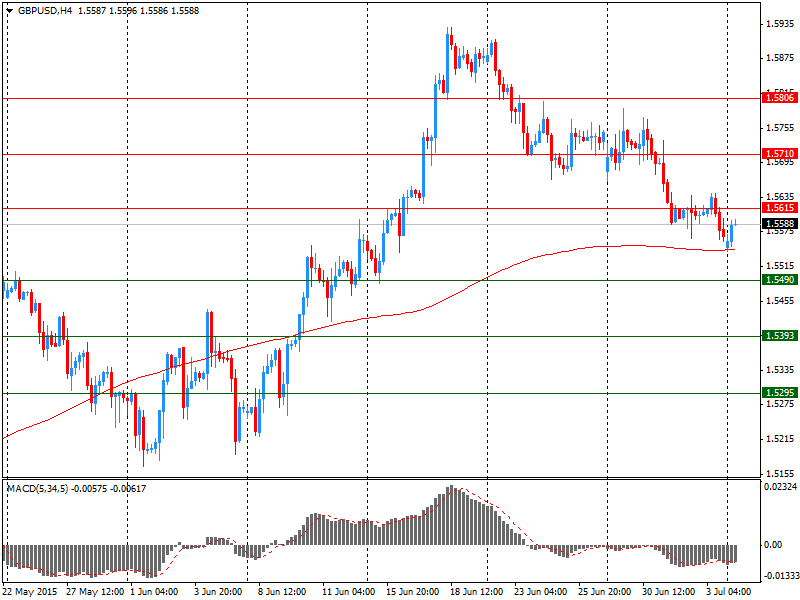Screen dimensions: 800x600
Task: Open the chart menu arrow beside GBPUSD,H4
Action: [10, 11]
